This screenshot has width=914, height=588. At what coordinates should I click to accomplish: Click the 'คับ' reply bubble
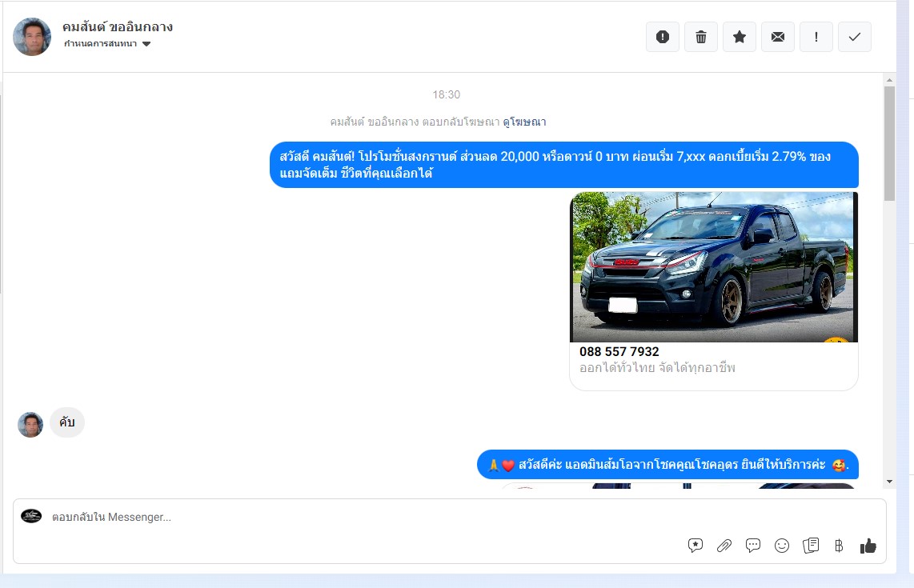[x=67, y=422]
